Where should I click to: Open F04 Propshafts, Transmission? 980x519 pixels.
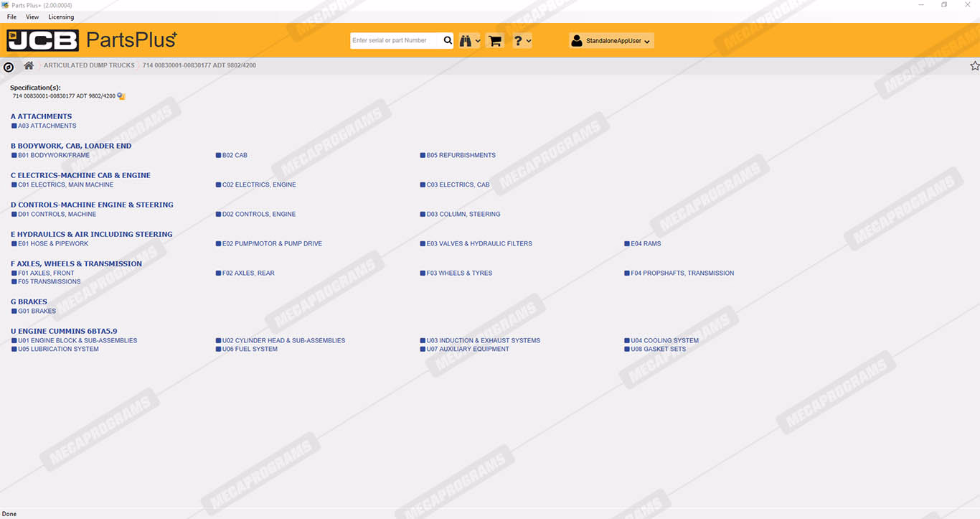coord(679,273)
